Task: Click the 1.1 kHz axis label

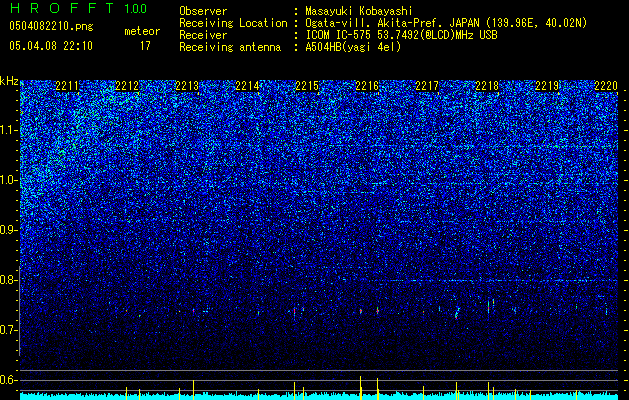Action: (8, 130)
